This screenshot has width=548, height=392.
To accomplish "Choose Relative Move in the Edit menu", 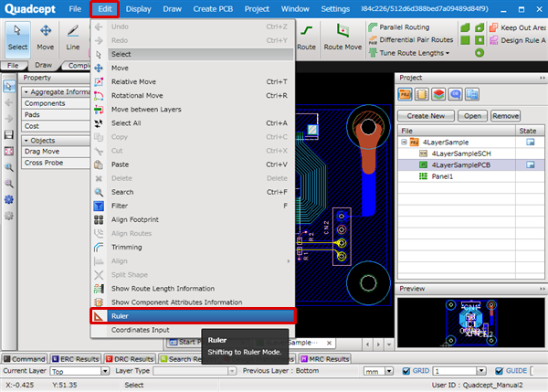I will click(x=193, y=82).
